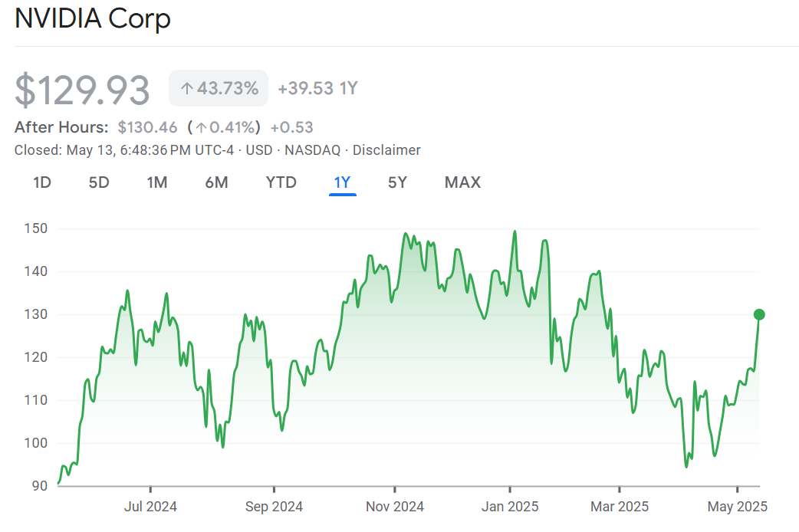Click the $129.93 closing price
This screenshot has width=799, height=532.
tap(83, 90)
